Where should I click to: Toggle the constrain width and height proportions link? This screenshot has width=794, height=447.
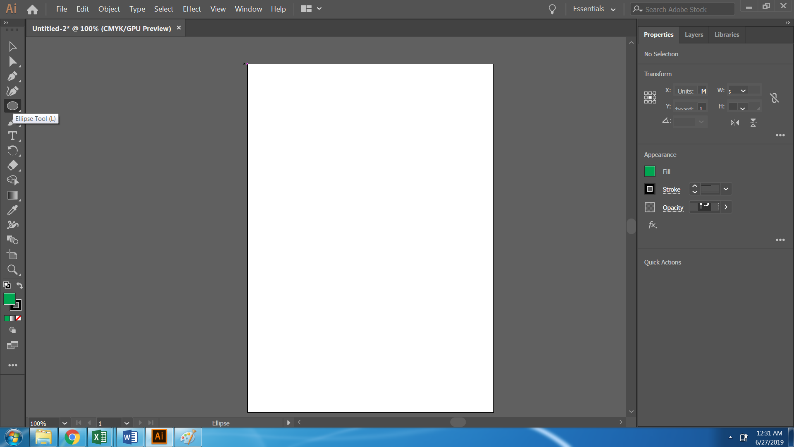click(x=773, y=96)
